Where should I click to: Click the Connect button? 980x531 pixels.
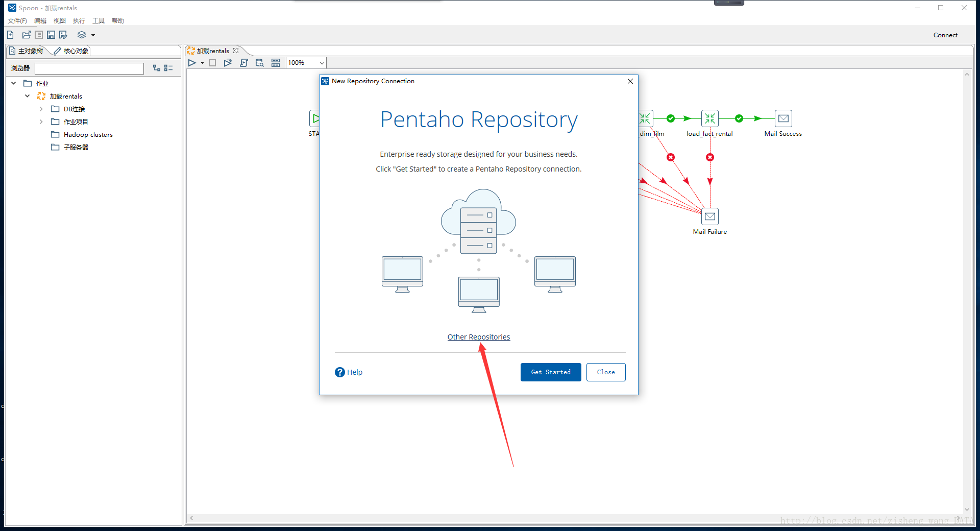point(945,35)
